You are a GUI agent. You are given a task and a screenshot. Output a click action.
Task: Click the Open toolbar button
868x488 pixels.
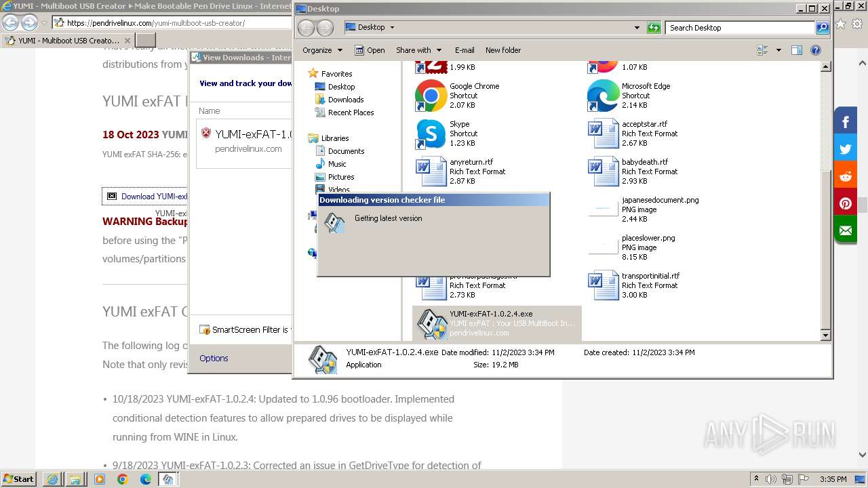[x=370, y=50]
